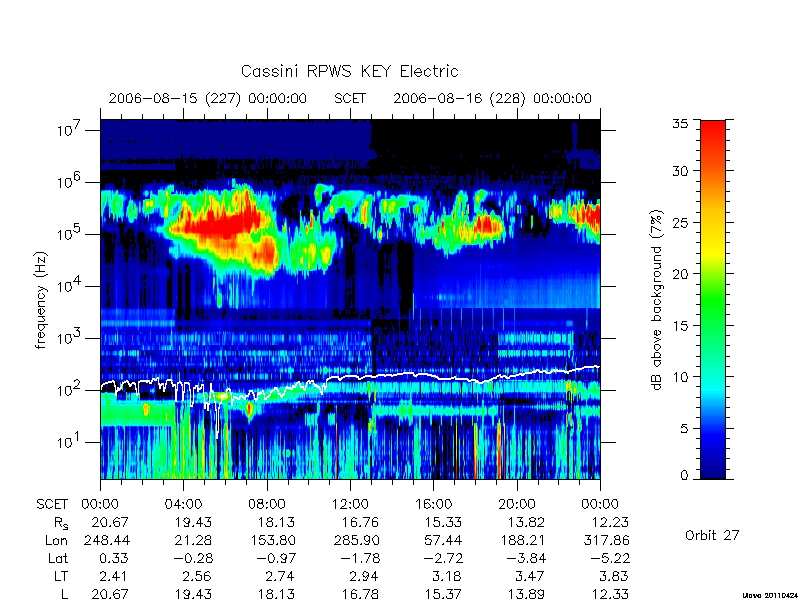Click the L value 12.33
This screenshot has height=600, width=800.
click(609, 594)
